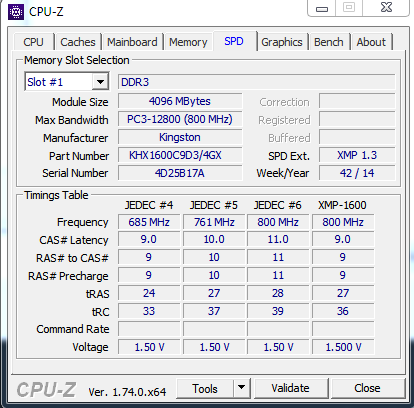Close the window with the X icon
Image resolution: width=414 pixels, height=408 pixels.
tap(386, 7)
